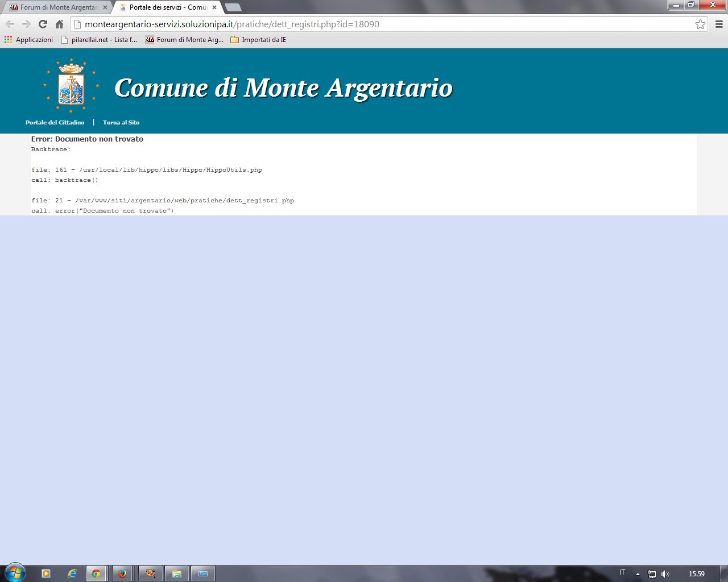Image resolution: width=728 pixels, height=582 pixels.
Task: Show hidden system tray icons
Action: click(x=638, y=574)
